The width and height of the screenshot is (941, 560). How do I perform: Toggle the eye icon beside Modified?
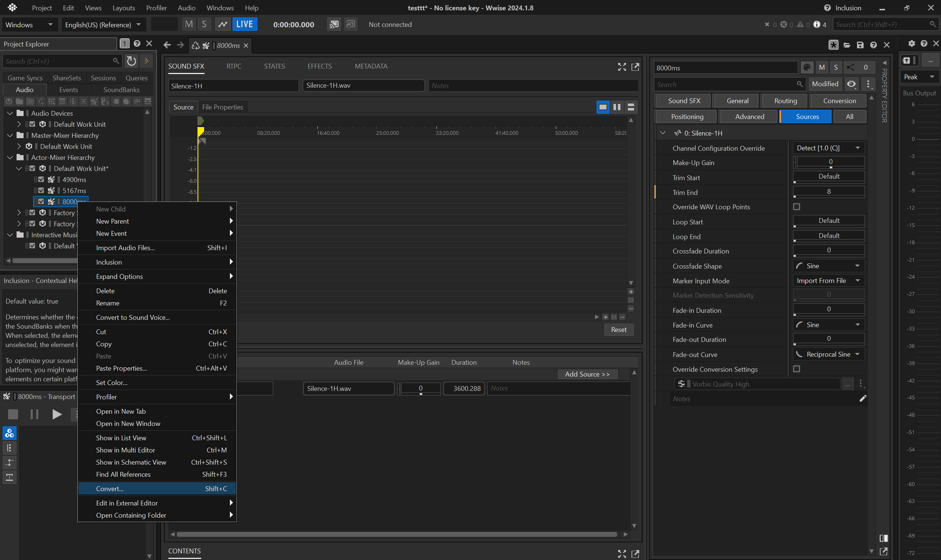click(851, 84)
